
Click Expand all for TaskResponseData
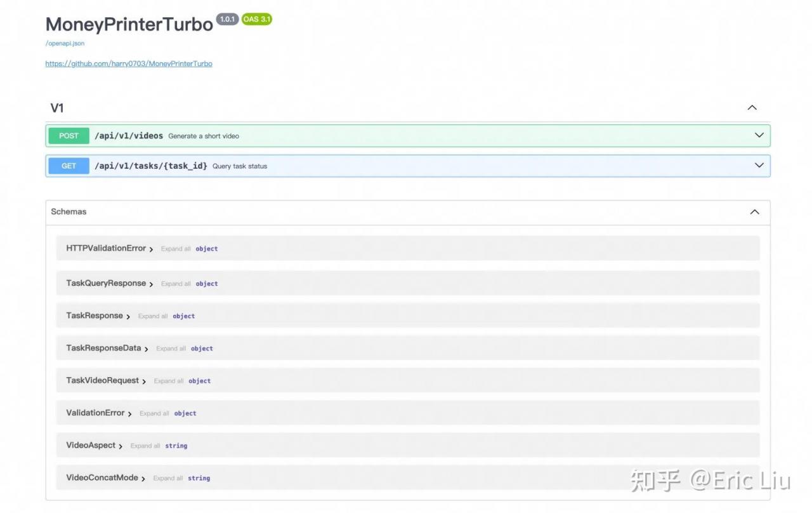point(171,349)
